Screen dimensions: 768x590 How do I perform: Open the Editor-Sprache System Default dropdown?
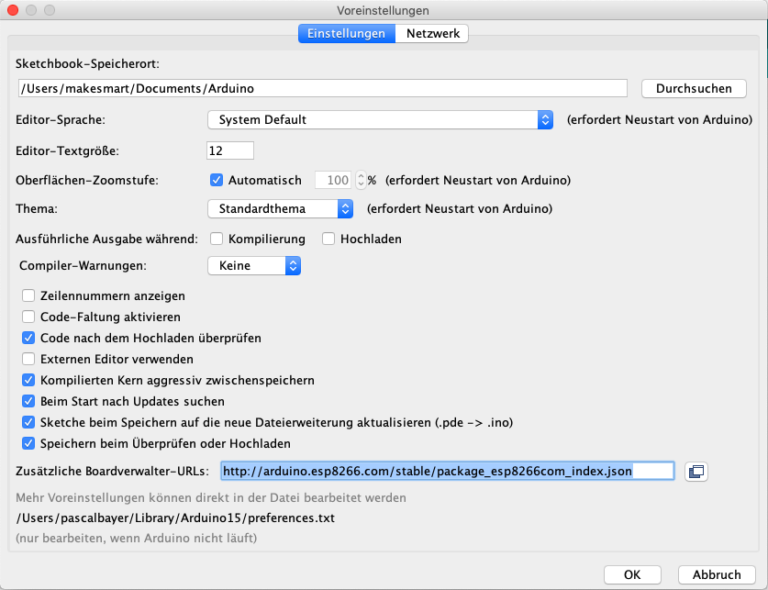tap(380, 120)
